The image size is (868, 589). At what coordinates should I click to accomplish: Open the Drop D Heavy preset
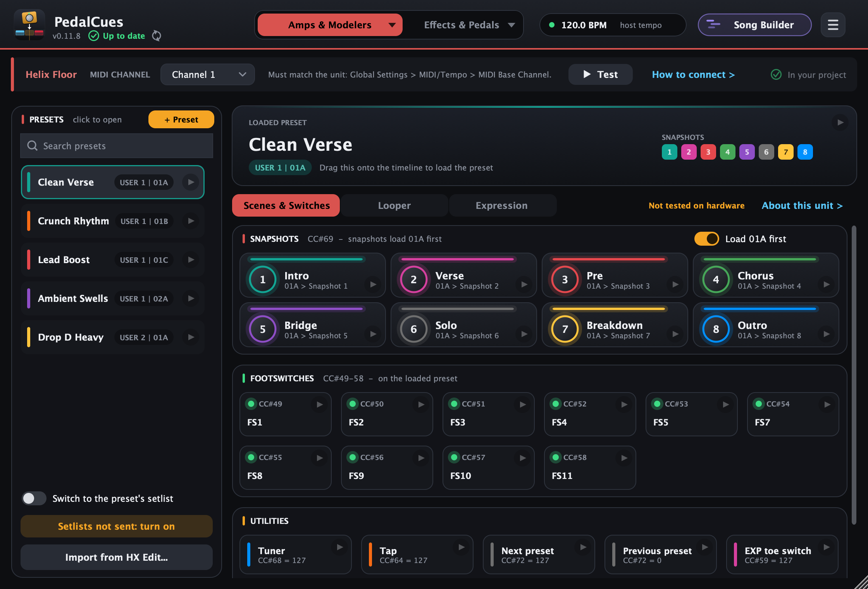coord(112,337)
